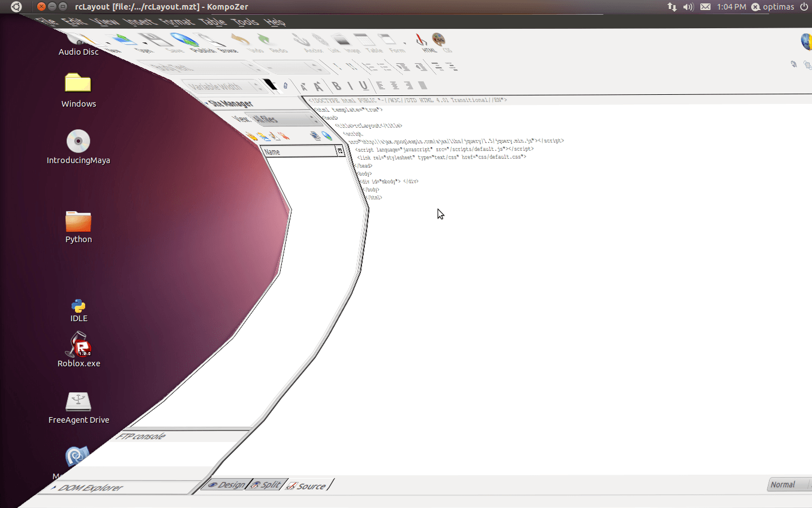Open the class selector dropdown
The width and height of the screenshot is (812, 508).
click(x=290, y=67)
